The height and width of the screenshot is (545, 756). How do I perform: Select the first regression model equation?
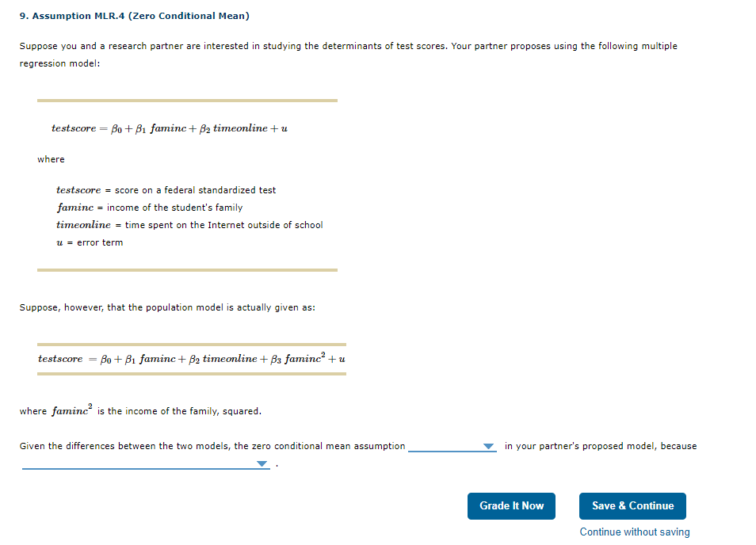pos(169,128)
